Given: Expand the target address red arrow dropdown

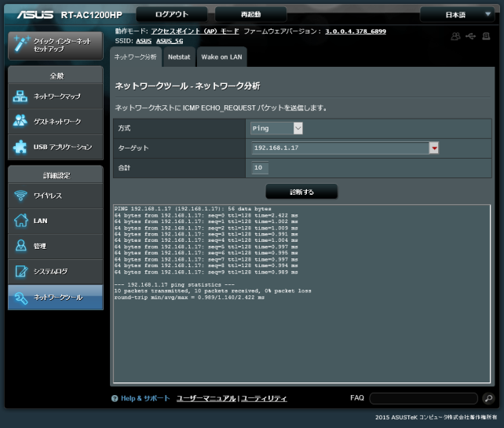Looking at the screenshot, I should point(434,148).
